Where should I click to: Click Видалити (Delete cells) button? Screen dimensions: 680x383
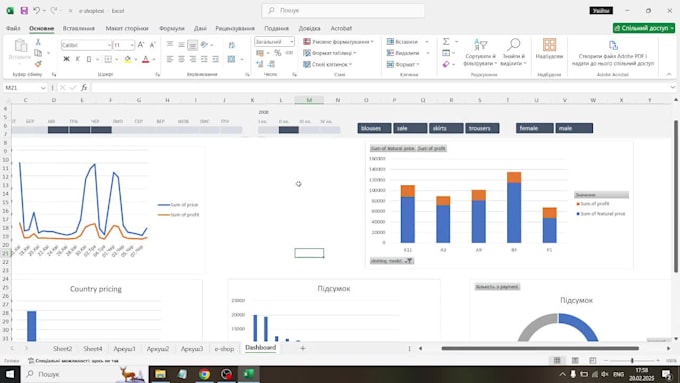[x=403, y=53]
